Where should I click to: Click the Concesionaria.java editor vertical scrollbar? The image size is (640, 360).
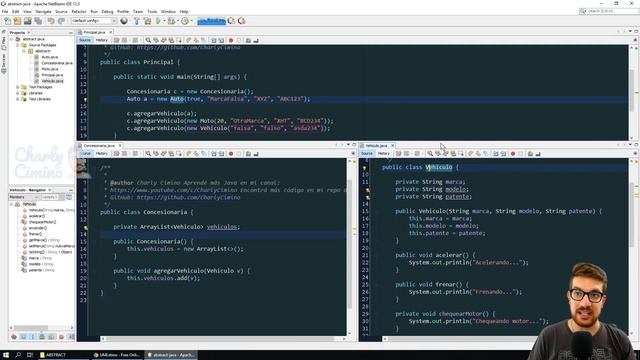[x=350, y=245]
